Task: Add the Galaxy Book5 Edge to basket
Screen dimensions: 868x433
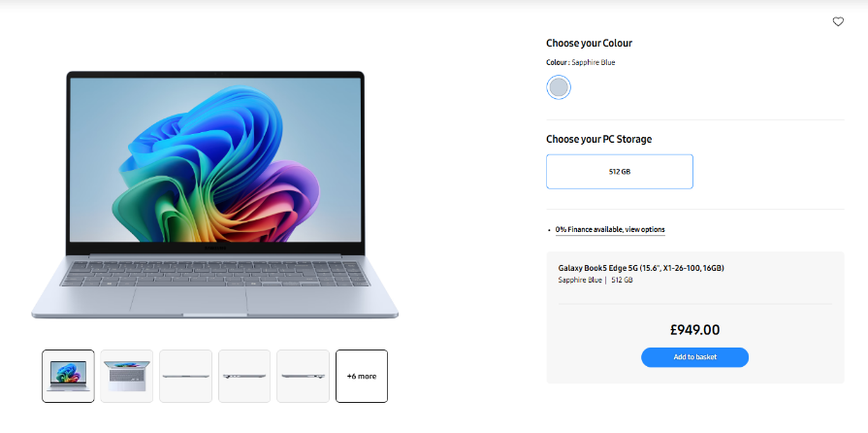Action: pos(694,357)
